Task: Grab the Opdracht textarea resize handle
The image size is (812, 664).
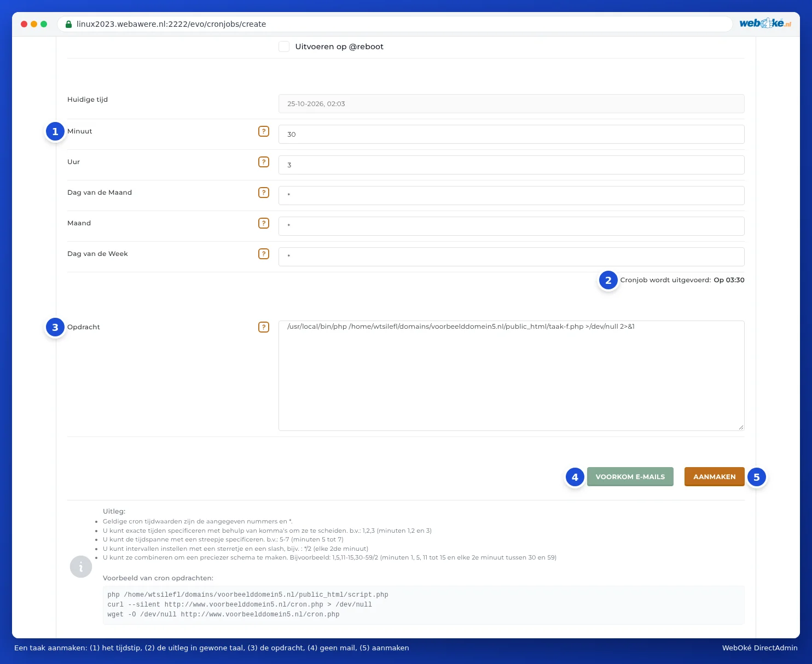Action: pyautogui.click(x=741, y=427)
